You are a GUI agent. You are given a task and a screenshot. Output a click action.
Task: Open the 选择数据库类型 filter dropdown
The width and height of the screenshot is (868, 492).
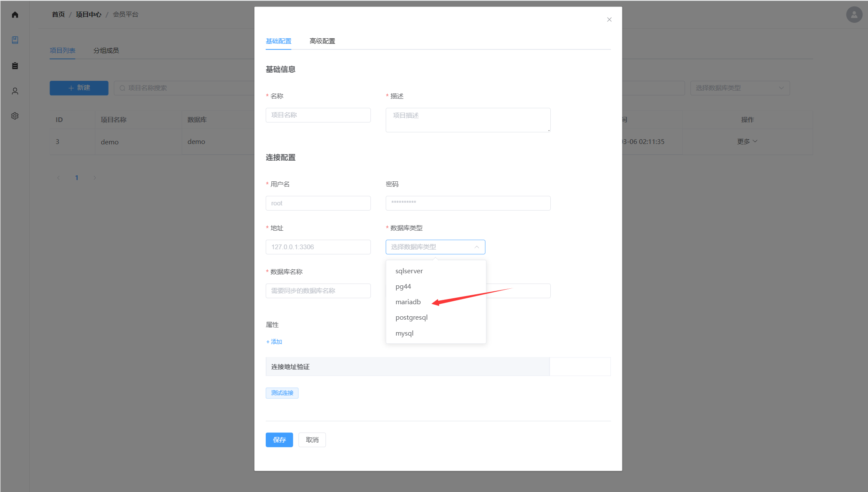[x=739, y=88]
